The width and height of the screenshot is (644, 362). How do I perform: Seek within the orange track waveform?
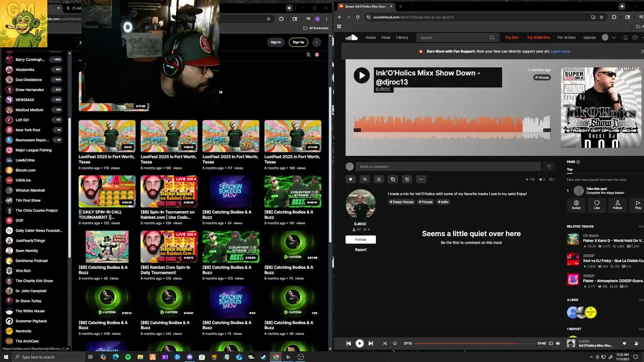pos(452,127)
